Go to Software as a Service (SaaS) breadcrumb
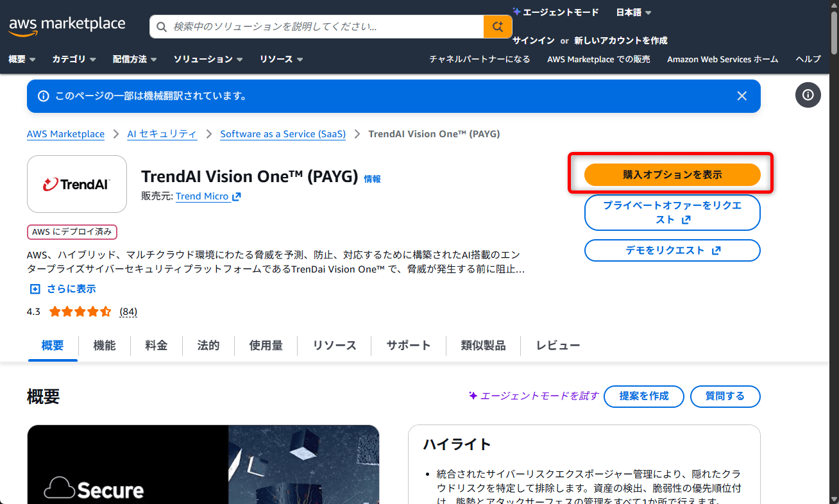839x504 pixels. tap(283, 134)
